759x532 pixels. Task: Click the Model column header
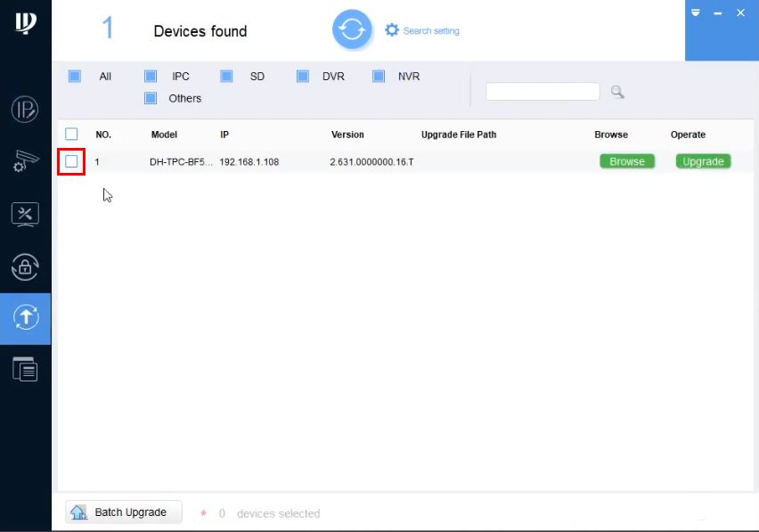tap(164, 135)
